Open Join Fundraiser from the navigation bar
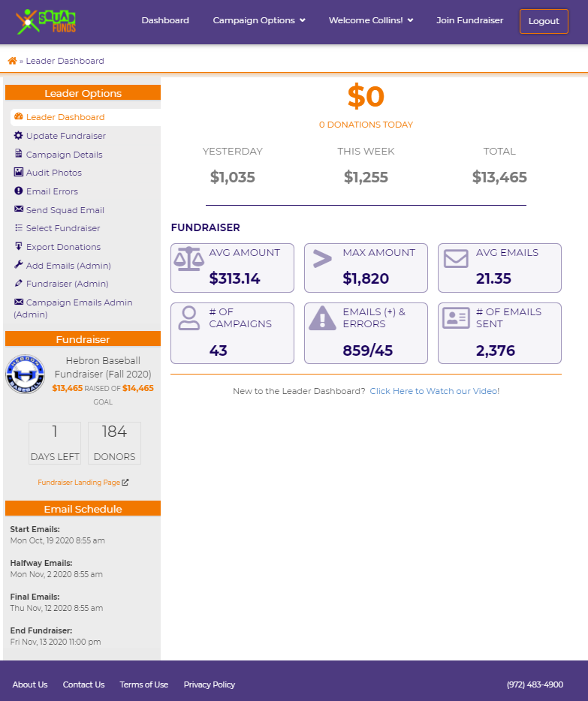The image size is (588, 701). 470,20
